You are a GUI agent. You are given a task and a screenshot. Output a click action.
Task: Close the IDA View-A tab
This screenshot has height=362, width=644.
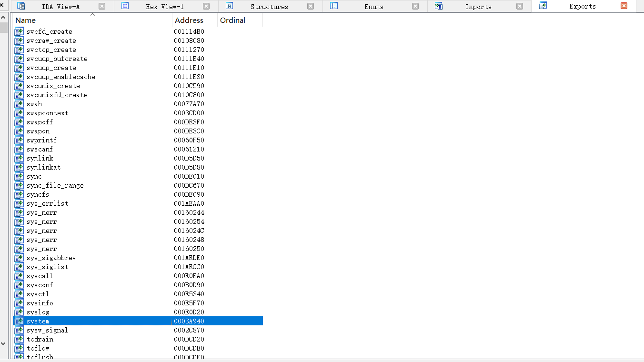pos(102,6)
